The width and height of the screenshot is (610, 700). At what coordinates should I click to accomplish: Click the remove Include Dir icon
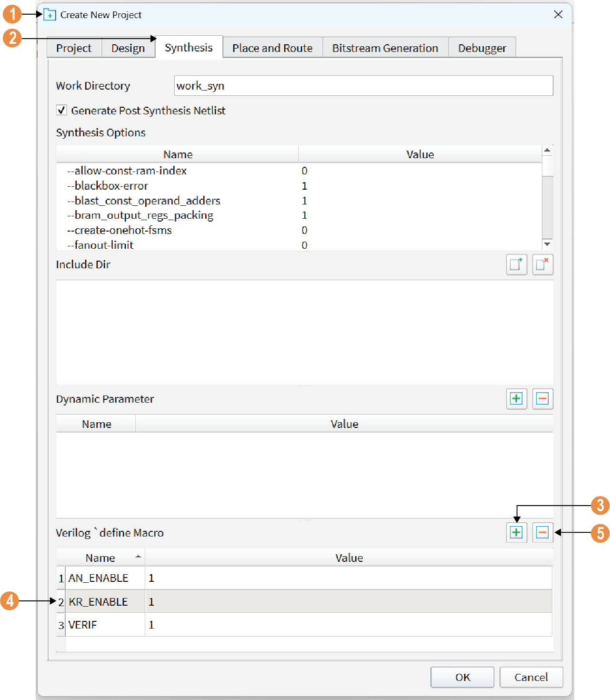542,264
